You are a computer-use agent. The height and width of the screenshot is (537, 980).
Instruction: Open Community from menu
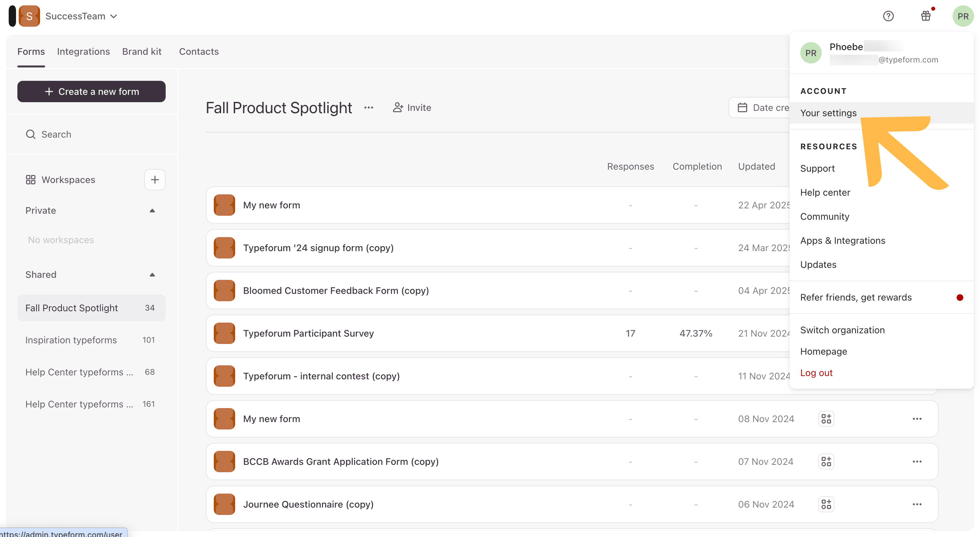coord(824,216)
